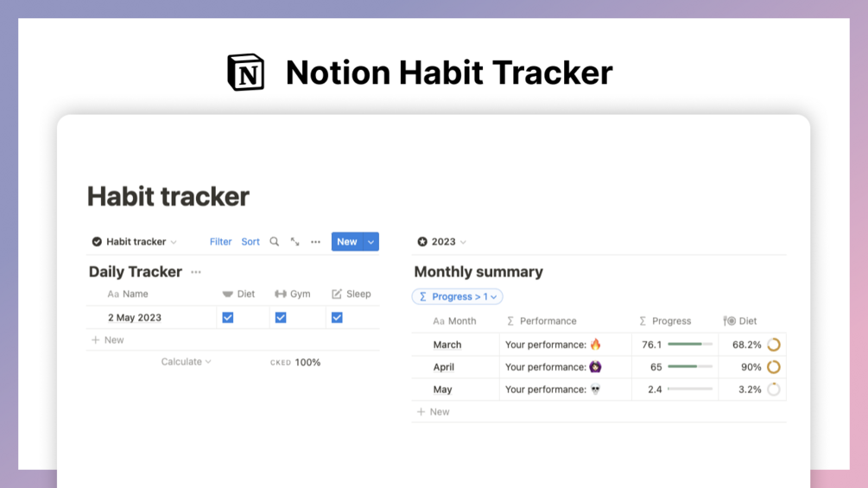Open the May page
The width and height of the screenshot is (868, 488).
click(442, 390)
